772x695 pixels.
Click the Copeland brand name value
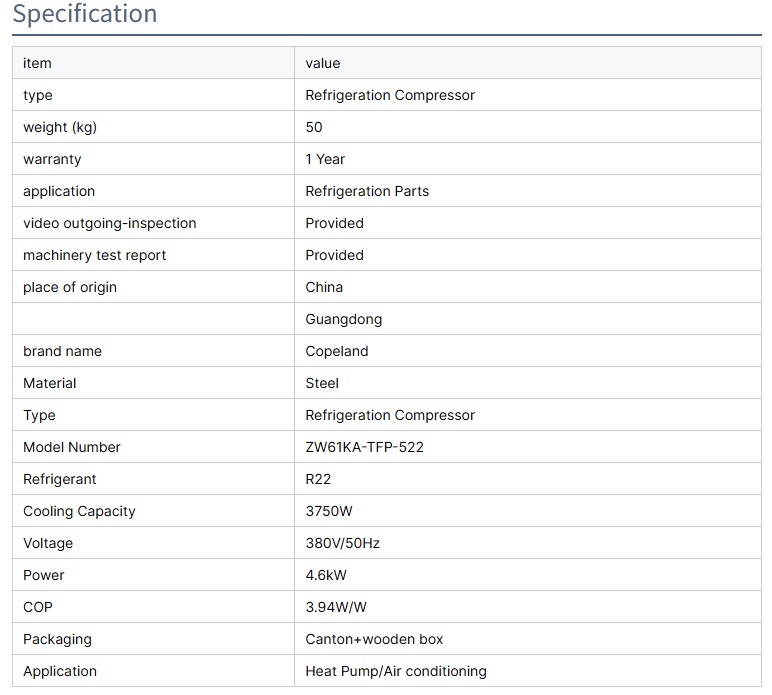[336, 351]
